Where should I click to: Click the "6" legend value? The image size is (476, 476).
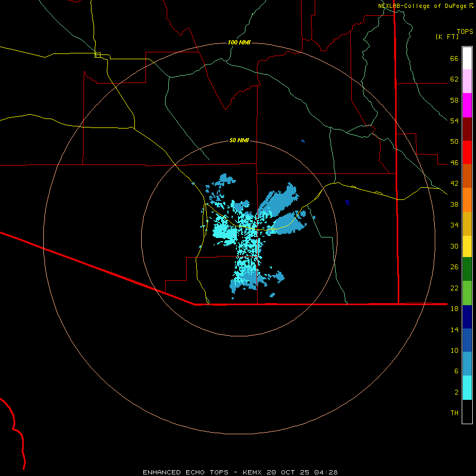(x=456, y=371)
